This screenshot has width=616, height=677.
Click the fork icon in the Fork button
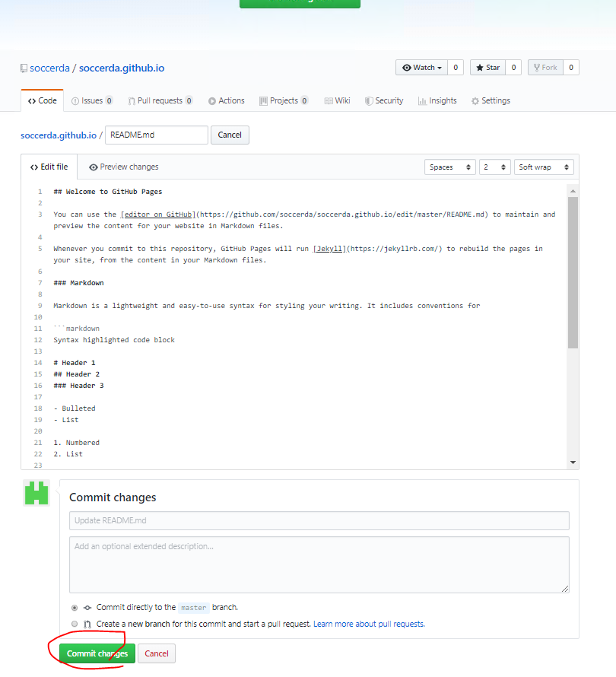click(537, 68)
